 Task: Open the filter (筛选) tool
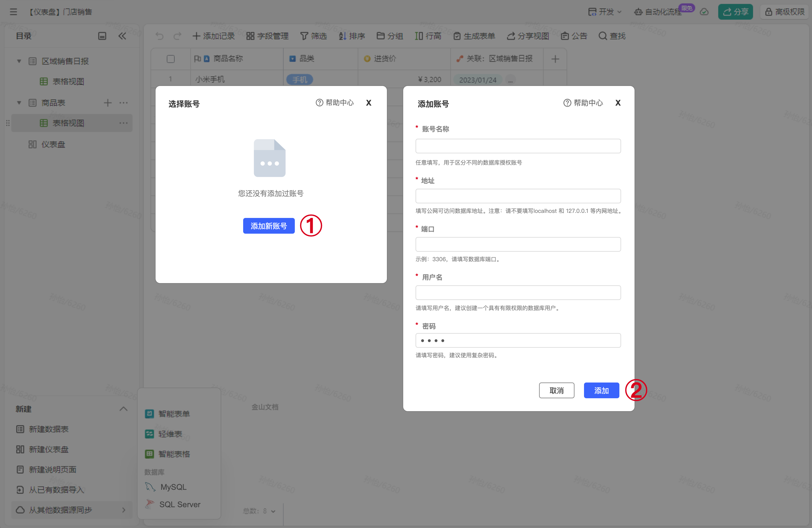tap(313, 36)
